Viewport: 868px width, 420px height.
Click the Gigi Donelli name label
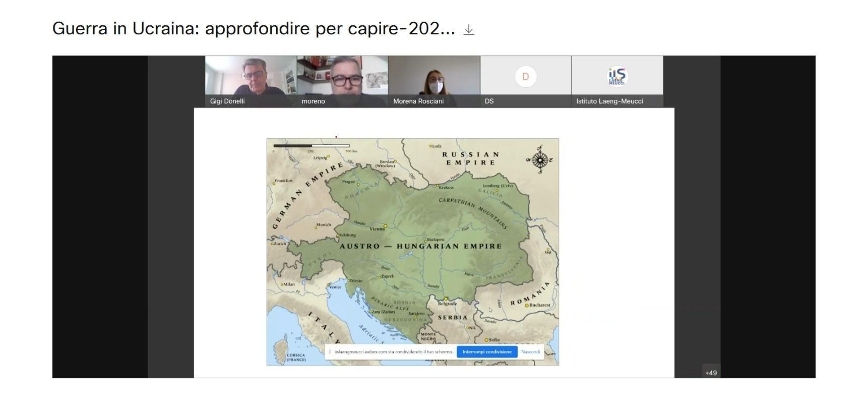(x=227, y=101)
